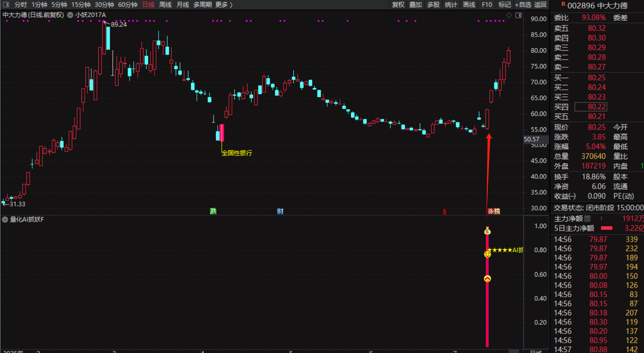Click the red 5日主力净额 bar

(607, 228)
